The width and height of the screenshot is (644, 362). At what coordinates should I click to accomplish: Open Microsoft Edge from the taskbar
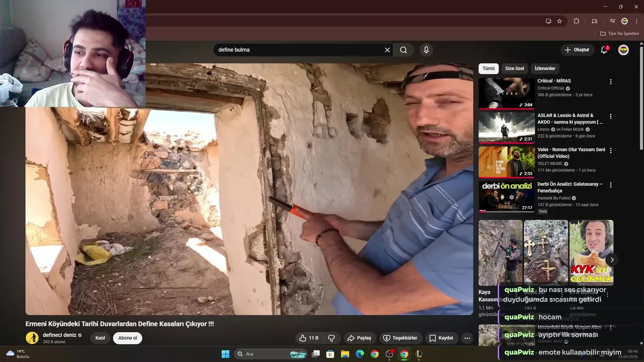360,354
